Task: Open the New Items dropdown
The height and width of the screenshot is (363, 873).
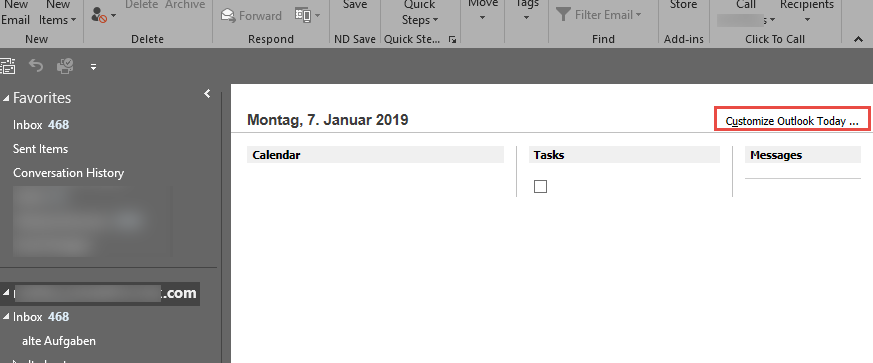Action: point(57,12)
